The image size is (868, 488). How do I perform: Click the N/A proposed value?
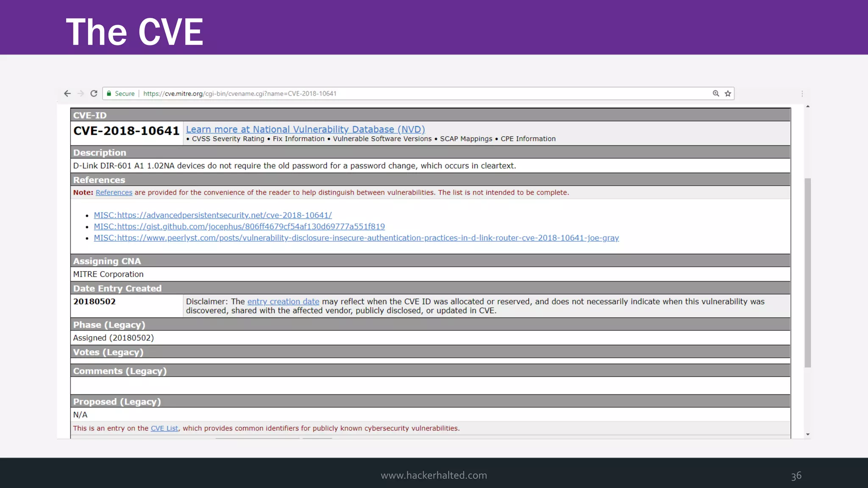click(80, 415)
